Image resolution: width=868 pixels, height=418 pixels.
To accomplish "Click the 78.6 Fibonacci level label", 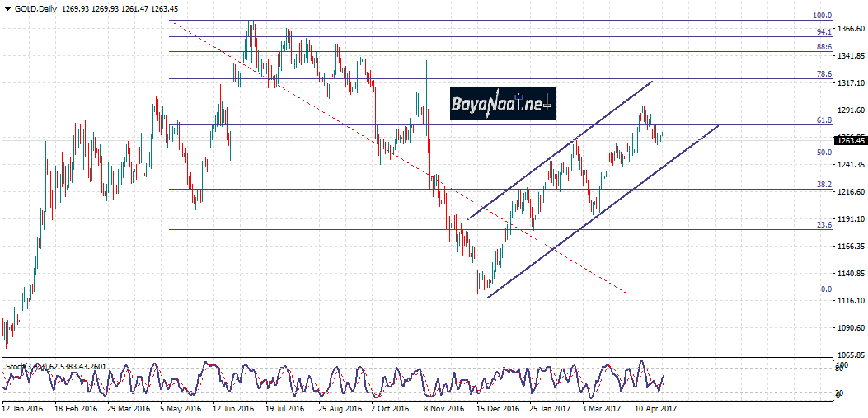I will pos(823,74).
